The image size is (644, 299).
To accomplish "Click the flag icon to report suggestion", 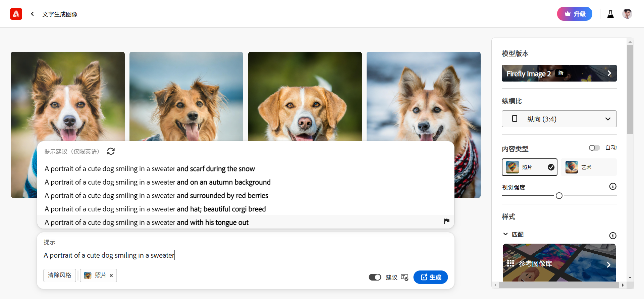I will (x=446, y=221).
